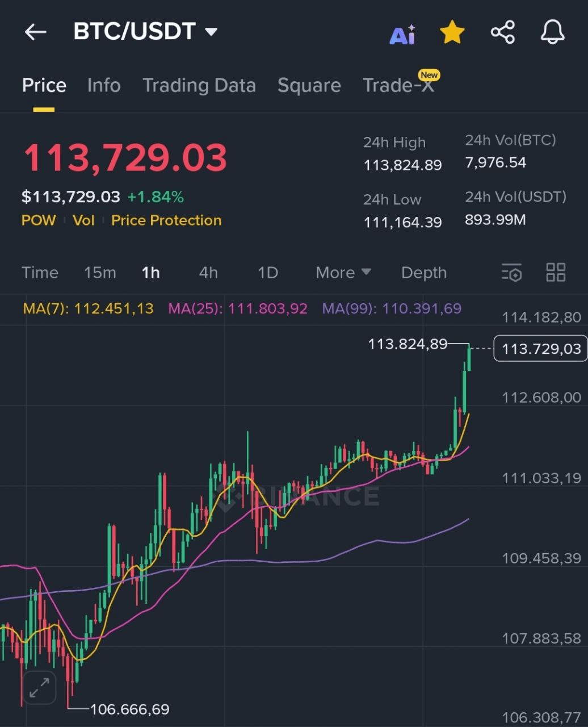Open the chart layout grid icon
Image resolution: width=588 pixels, height=727 pixels.
pyautogui.click(x=556, y=273)
